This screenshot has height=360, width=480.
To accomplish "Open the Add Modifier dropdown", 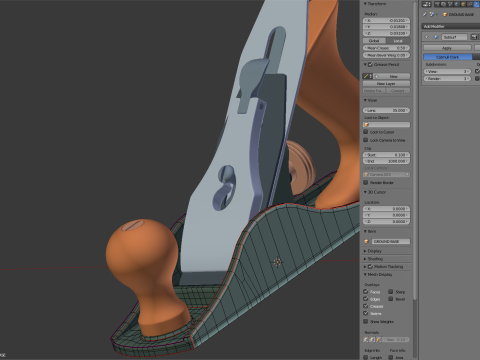I will pyautogui.click(x=451, y=26).
